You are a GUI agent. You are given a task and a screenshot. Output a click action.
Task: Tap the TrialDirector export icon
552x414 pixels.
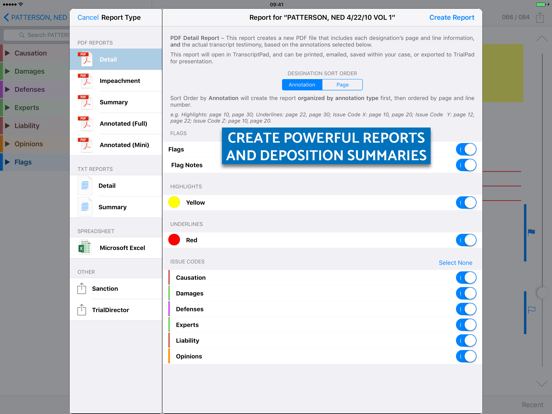(x=81, y=310)
